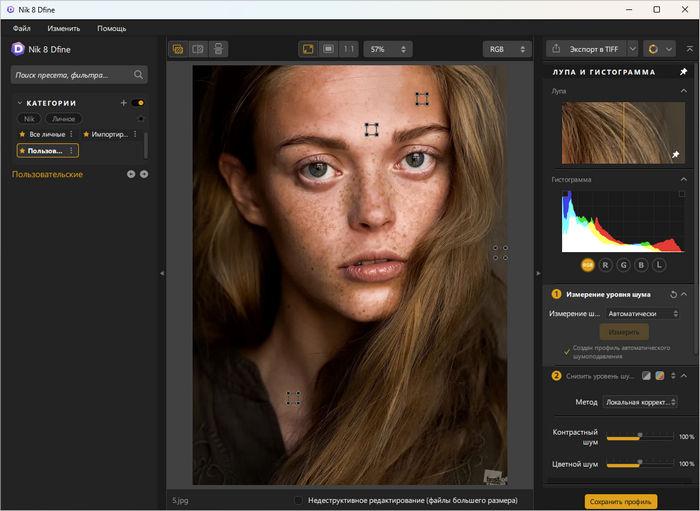Viewport: 700px width, 511px height.
Task: Open the Файл menu
Action: (x=21, y=28)
